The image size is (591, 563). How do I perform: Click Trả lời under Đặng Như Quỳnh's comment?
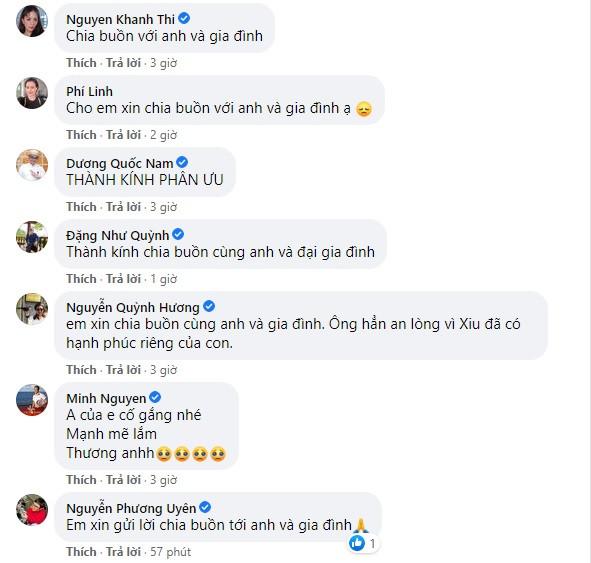(x=123, y=278)
